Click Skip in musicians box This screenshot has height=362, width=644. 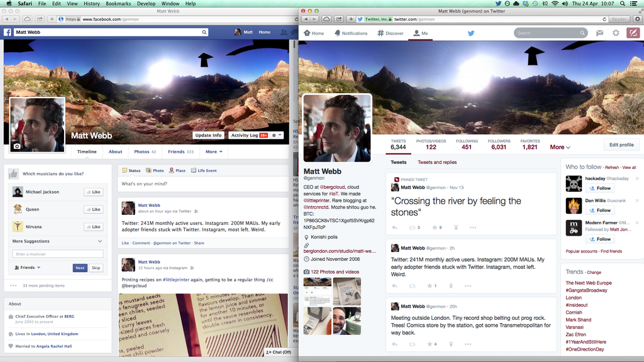pos(96,268)
